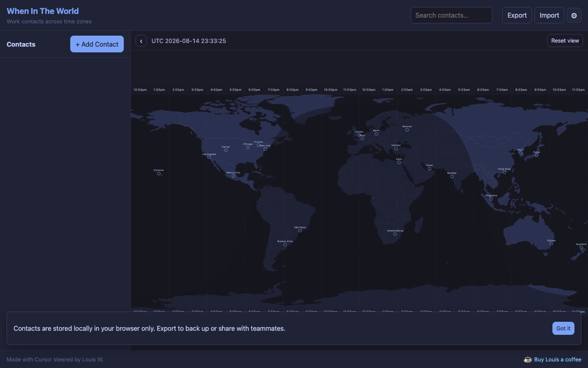Add a new contact
Image resolution: width=588 pixels, height=368 pixels.
pyautogui.click(x=97, y=44)
